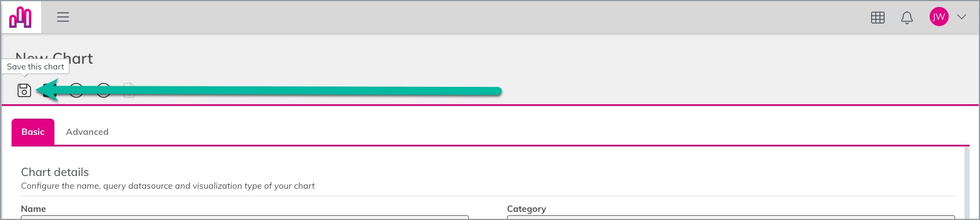Click the New Chart page title
The image size is (980, 220).
[54, 58]
